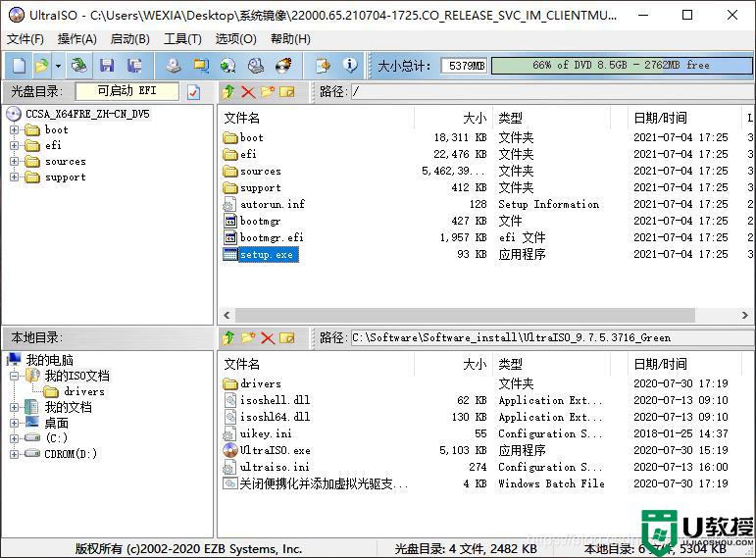Image resolution: width=756 pixels, height=558 pixels.
Task: Select UltraISO.exe in local file list
Action: tap(276, 450)
